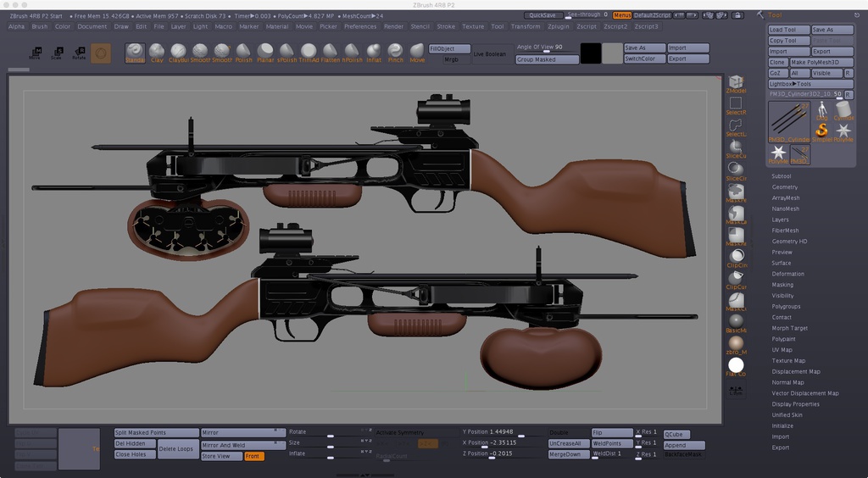Pick the Move brush next to Pinch

(417, 53)
